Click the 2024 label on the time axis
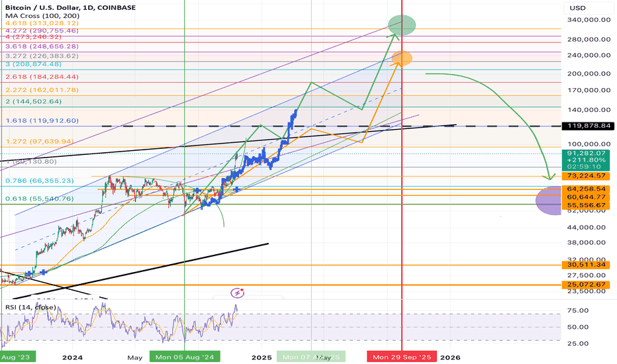The image size is (617, 364). pyautogui.click(x=72, y=357)
